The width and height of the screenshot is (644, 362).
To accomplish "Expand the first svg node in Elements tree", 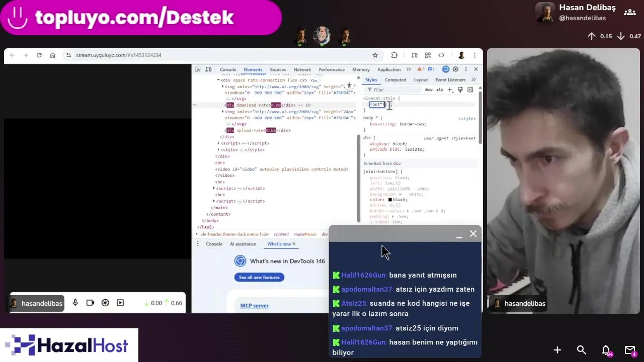I will pos(223,86).
